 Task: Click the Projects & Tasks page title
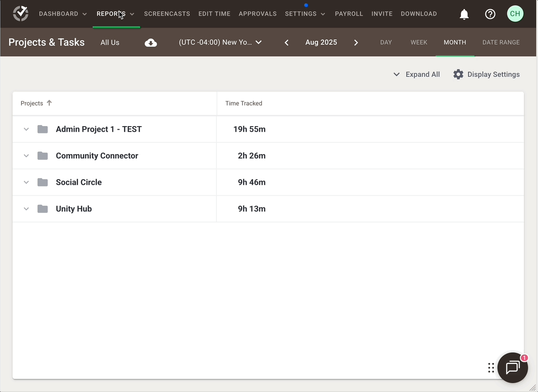[46, 42]
